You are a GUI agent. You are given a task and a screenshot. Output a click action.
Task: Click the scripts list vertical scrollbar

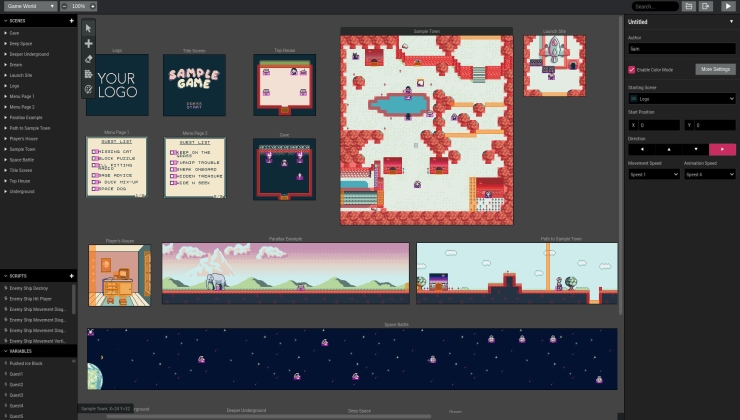74,298
